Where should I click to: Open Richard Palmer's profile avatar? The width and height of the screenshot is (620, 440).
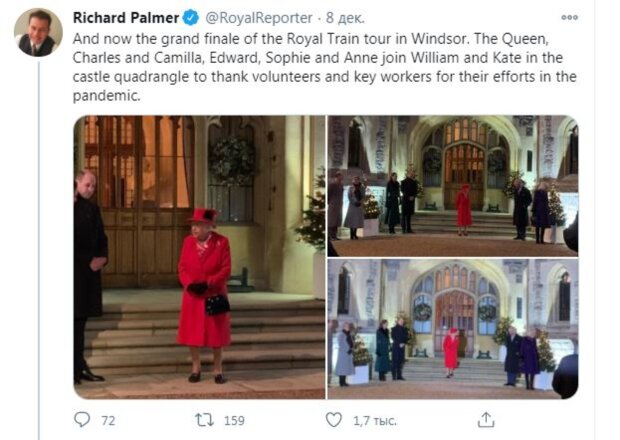pyautogui.click(x=38, y=32)
